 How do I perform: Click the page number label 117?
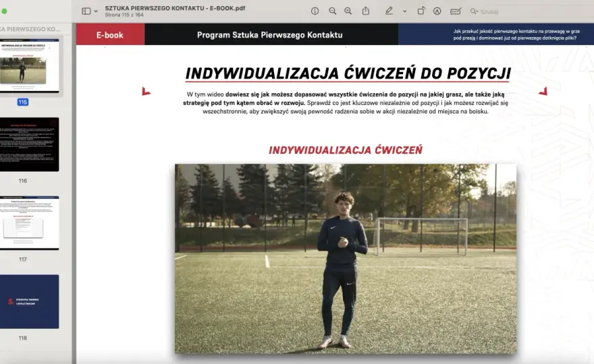tap(23, 260)
